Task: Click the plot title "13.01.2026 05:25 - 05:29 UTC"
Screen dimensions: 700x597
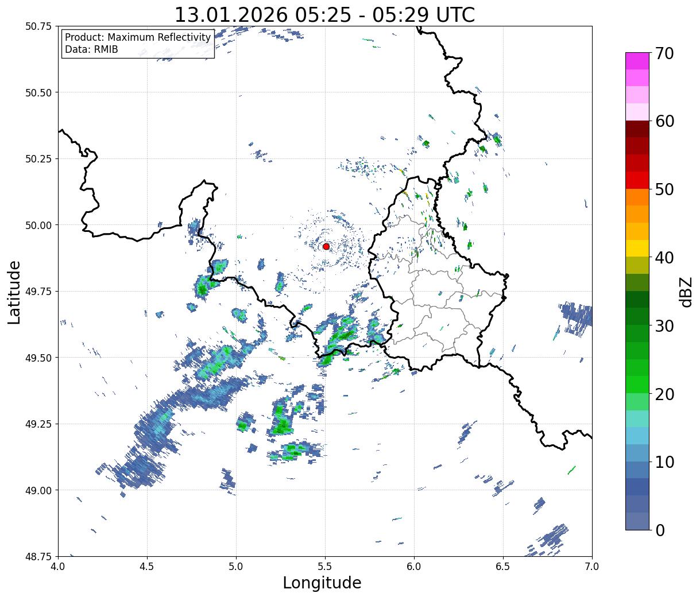Action: coord(324,14)
